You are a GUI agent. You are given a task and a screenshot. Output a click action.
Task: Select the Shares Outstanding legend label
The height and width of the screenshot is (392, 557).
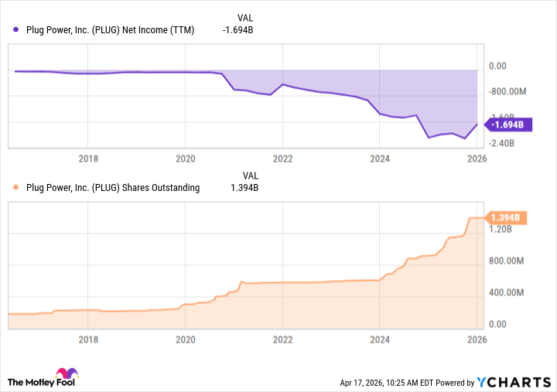(113, 187)
